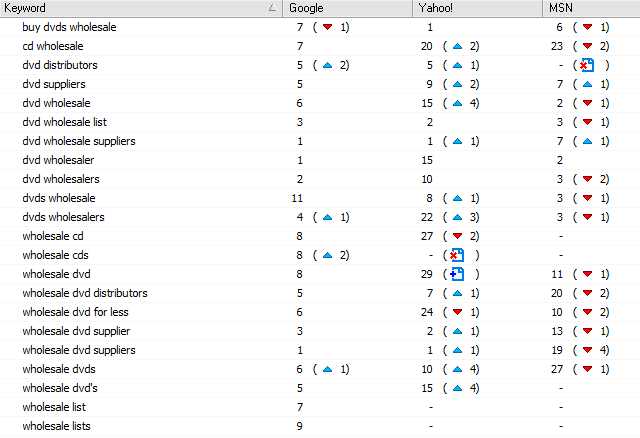Click MSN rank 20 for wholesale dvd distributors
Image resolution: width=640 pixels, height=438 pixels.
coord(557,293)
